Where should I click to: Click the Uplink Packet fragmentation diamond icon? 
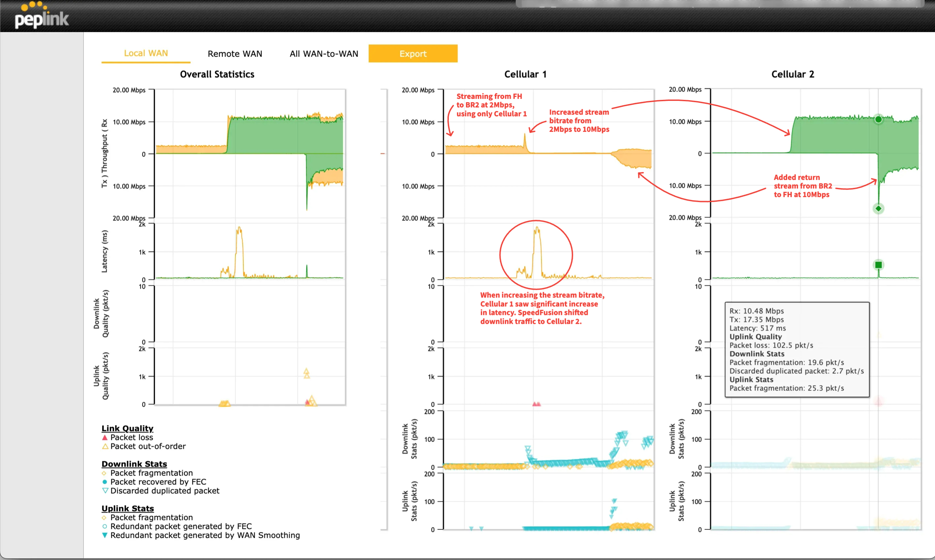104,518
